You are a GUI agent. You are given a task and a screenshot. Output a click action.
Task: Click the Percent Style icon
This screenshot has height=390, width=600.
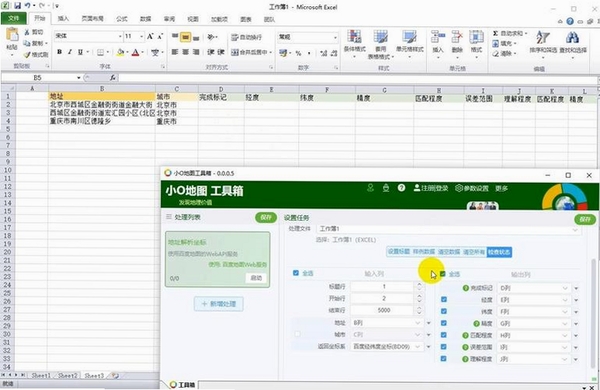pyautogui.click(x=298, y=53)
